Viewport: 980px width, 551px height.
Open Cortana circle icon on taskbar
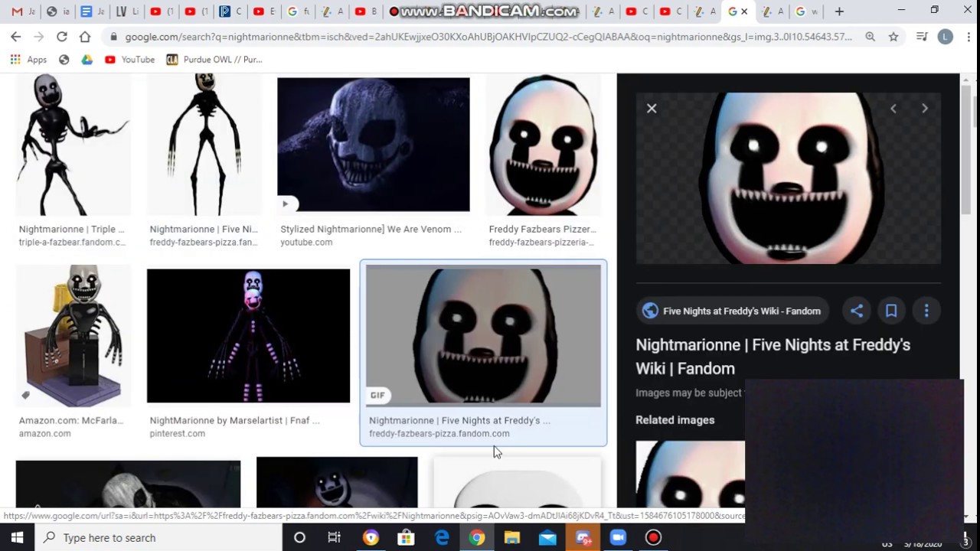click(299, 537)
